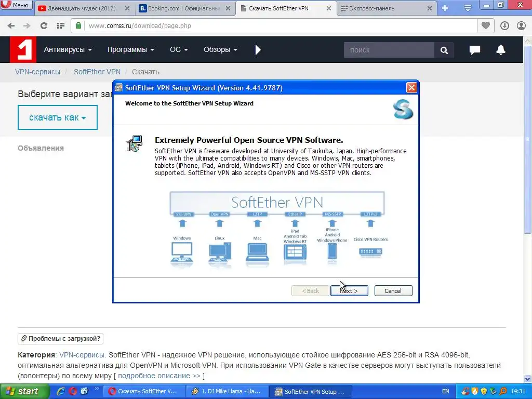Launch Internet Explorer from quick launch
The image size is (532, 399).
click(x=61, y=391)
